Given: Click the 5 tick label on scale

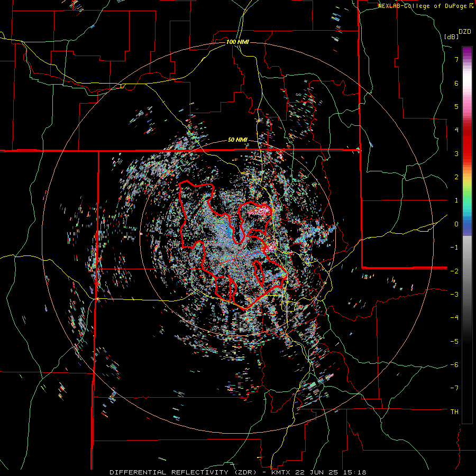Looking at the screenshot, I should pyautogui.click(x=456, y=106).
